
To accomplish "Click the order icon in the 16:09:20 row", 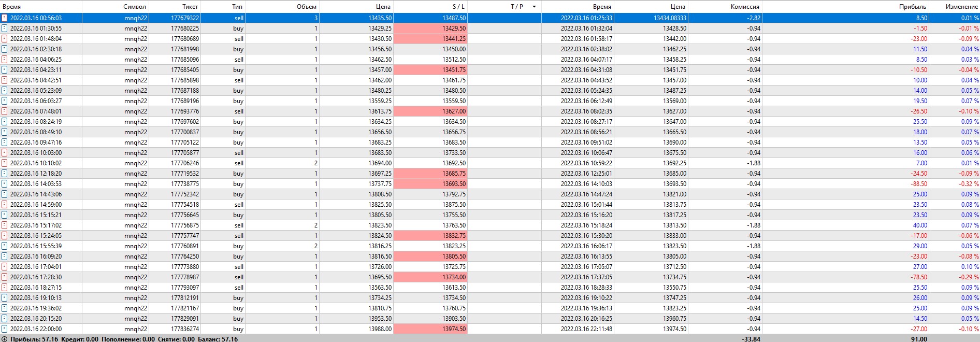I will pos(5,256).
